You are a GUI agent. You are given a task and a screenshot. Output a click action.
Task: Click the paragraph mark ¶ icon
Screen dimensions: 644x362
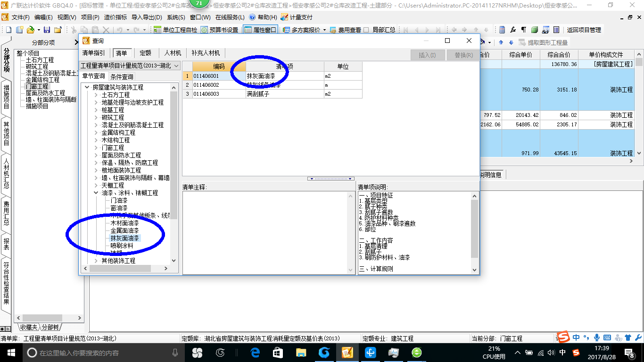pos(523,30)
